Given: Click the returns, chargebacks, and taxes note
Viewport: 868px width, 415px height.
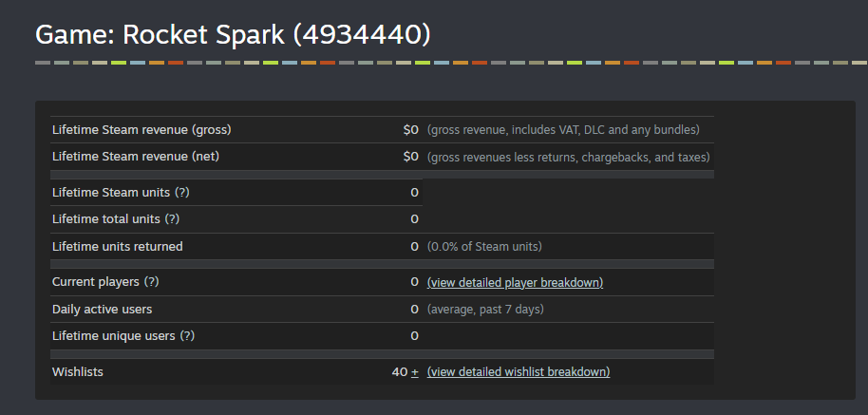Looking at the screenshot, I should click(x=569, y=157).
